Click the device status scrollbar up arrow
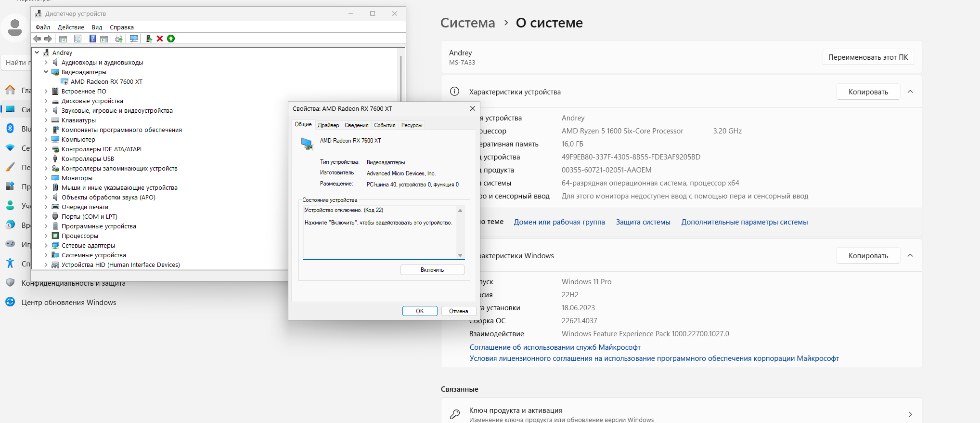The width and height of the screenshot is (980, 423). point(460,211)
